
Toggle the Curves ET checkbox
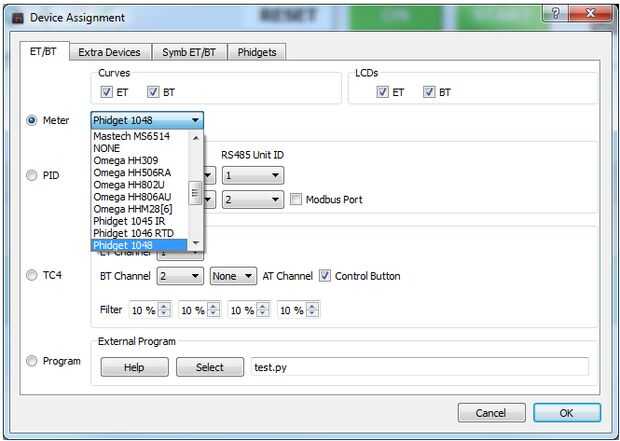[106, 92]
